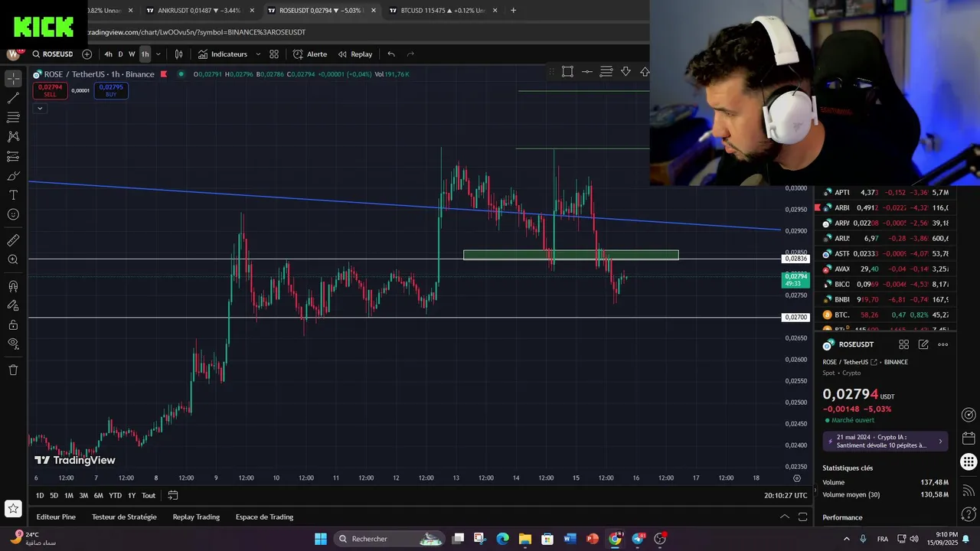980x551 pixels.
Task: Click the compare or add symbol plus icon
Action: pos(87,54)
